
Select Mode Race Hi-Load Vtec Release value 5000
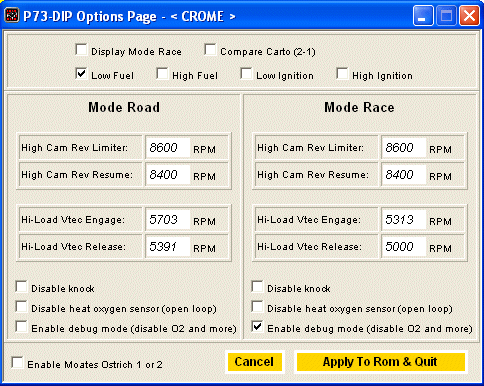click(404, 247)
